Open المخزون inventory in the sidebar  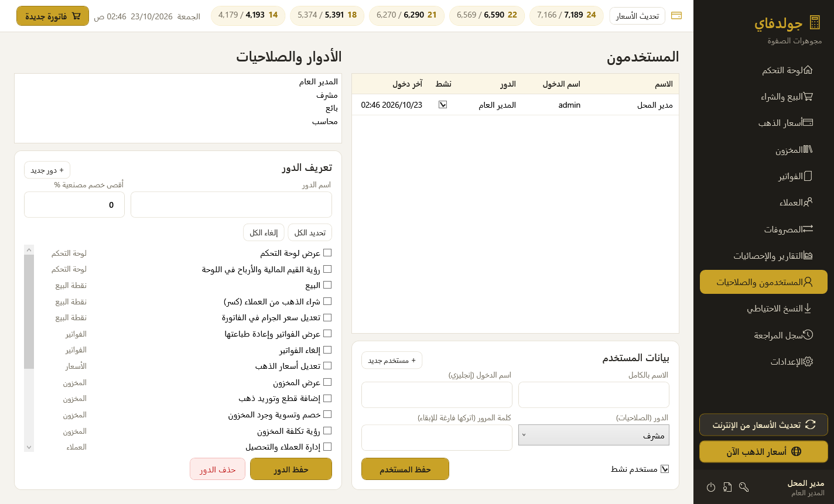764,150
